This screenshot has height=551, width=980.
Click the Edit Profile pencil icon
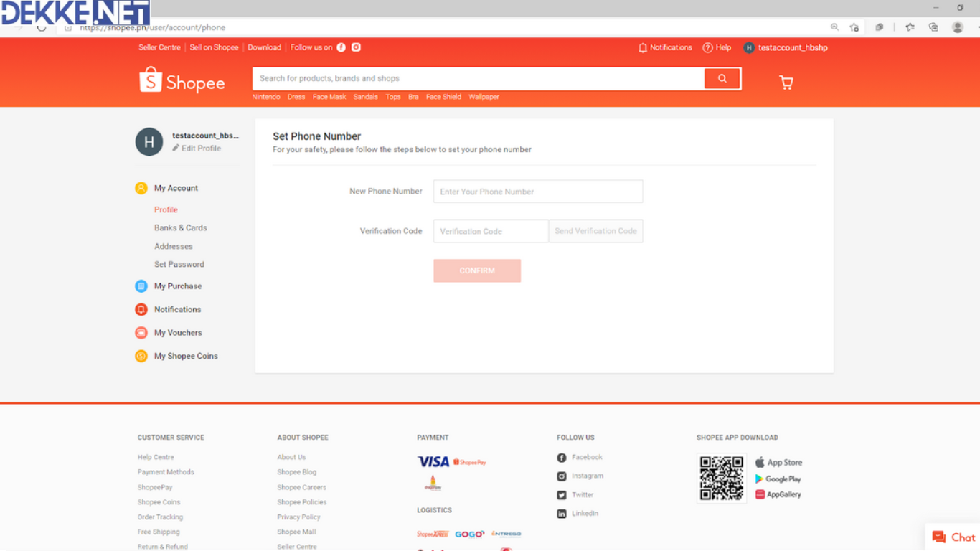coord(176,148)
